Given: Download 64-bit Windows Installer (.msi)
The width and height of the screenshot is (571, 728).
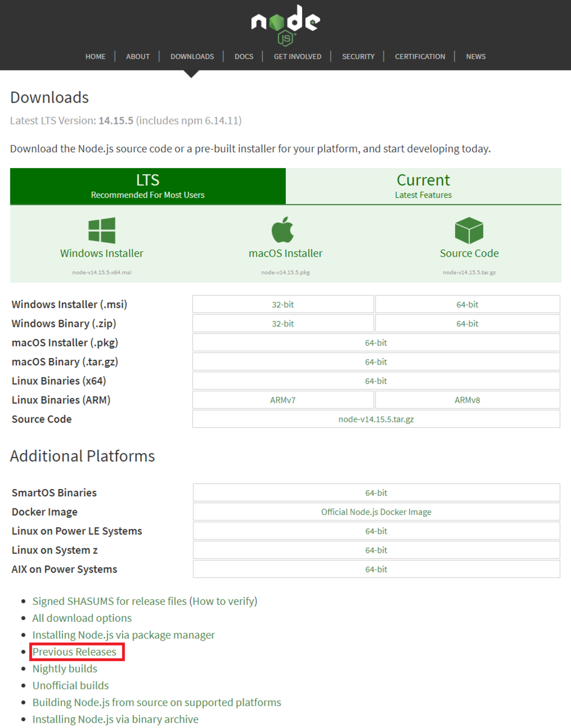Looking at the screenshot, I should (x=467, y=305).
